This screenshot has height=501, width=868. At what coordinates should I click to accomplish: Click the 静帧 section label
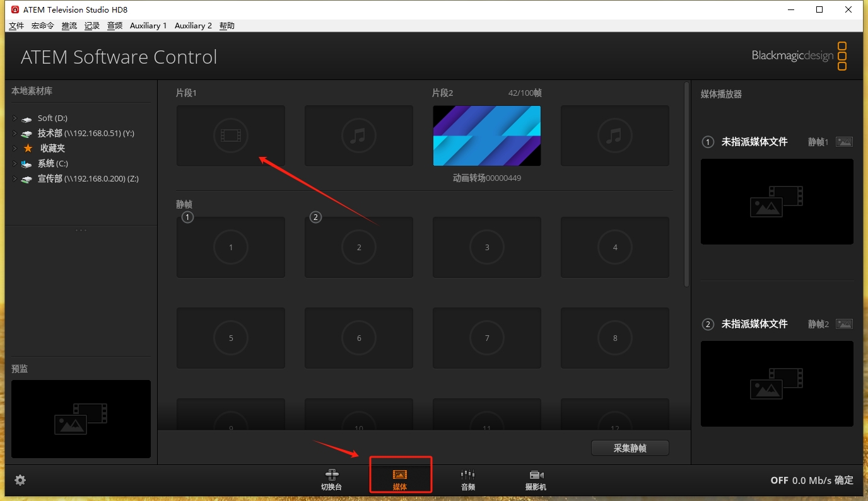tap(184, 204)
